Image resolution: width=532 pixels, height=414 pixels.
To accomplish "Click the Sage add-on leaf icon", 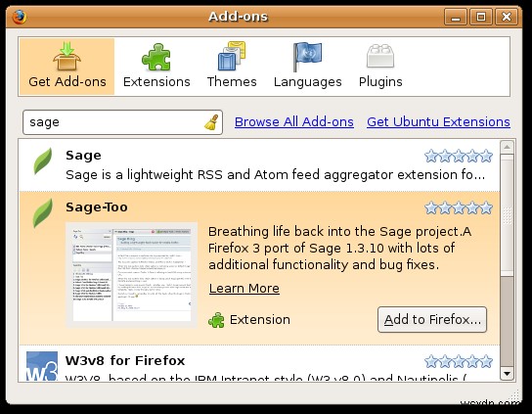I will click(43, 161).
